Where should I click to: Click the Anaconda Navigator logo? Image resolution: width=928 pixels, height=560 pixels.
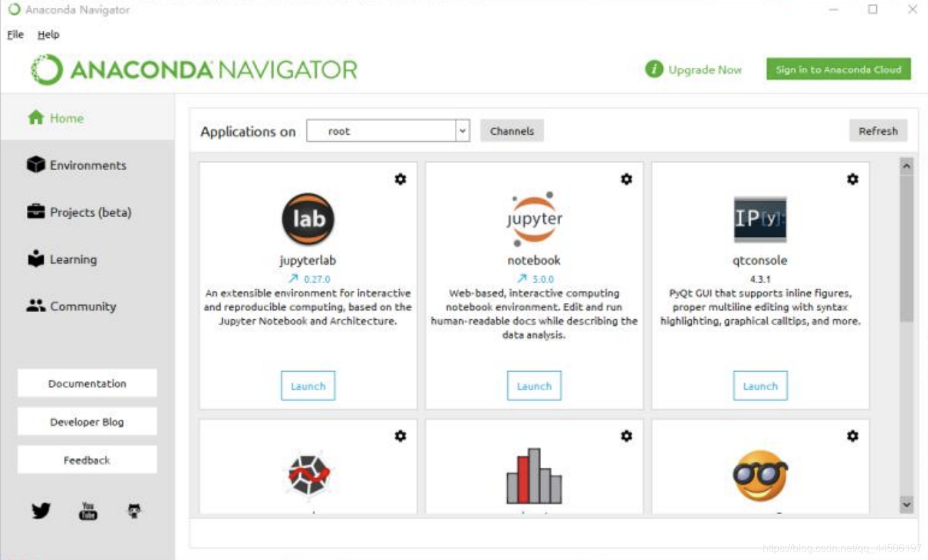[194, 69]
